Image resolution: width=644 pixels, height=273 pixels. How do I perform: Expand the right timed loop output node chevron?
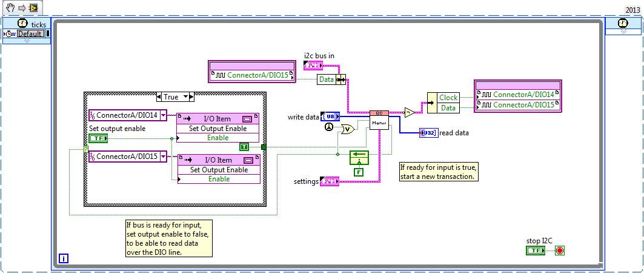coord(623,32)
